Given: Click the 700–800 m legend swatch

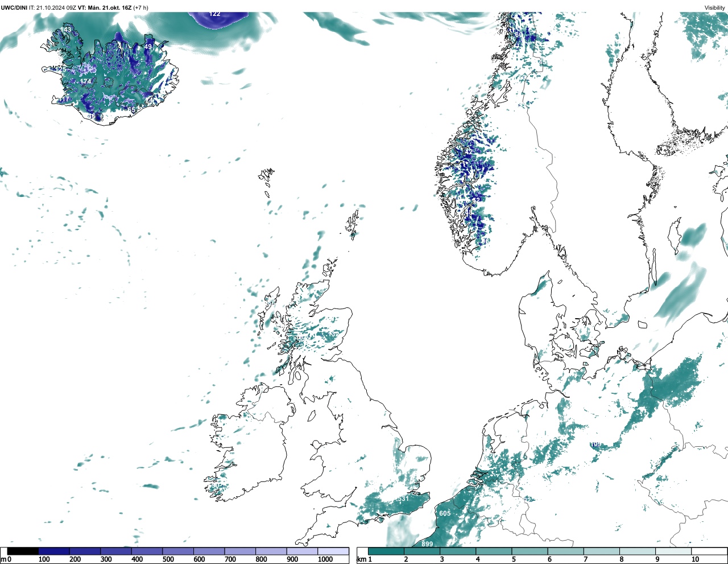Looking at the screenshot, I should point(240,551).
